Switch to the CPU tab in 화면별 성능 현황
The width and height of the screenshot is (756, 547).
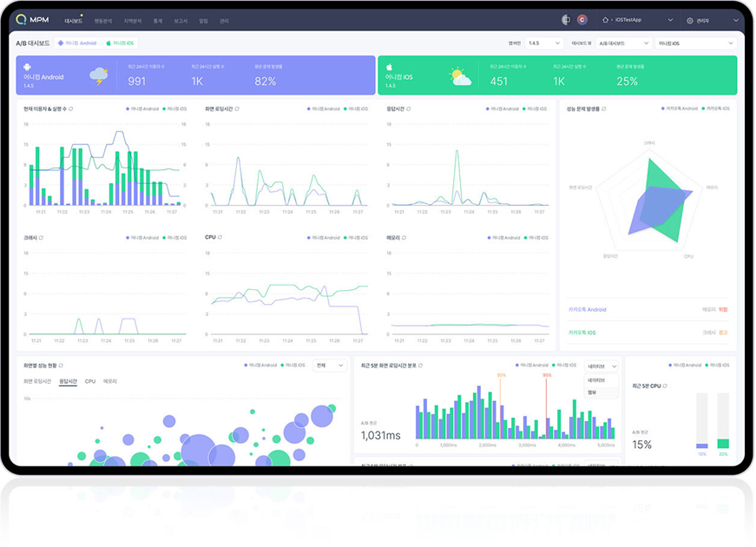(x=90, y=381)
